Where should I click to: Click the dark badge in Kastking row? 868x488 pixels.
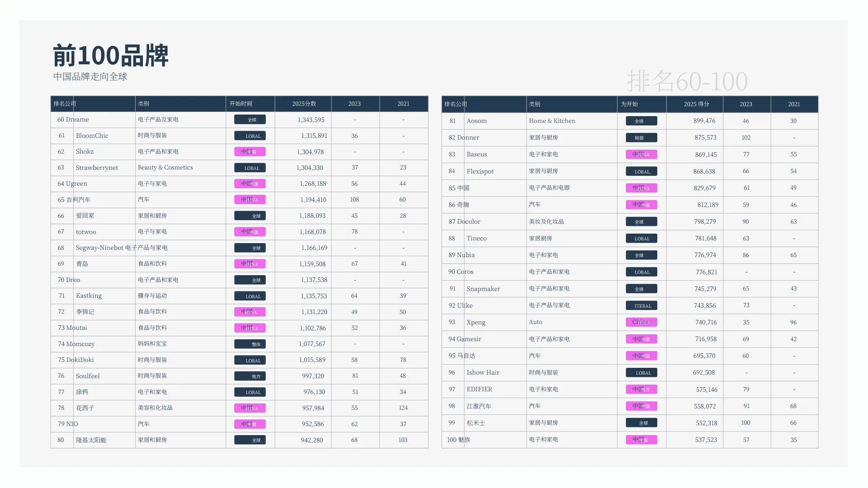[250, 296]
